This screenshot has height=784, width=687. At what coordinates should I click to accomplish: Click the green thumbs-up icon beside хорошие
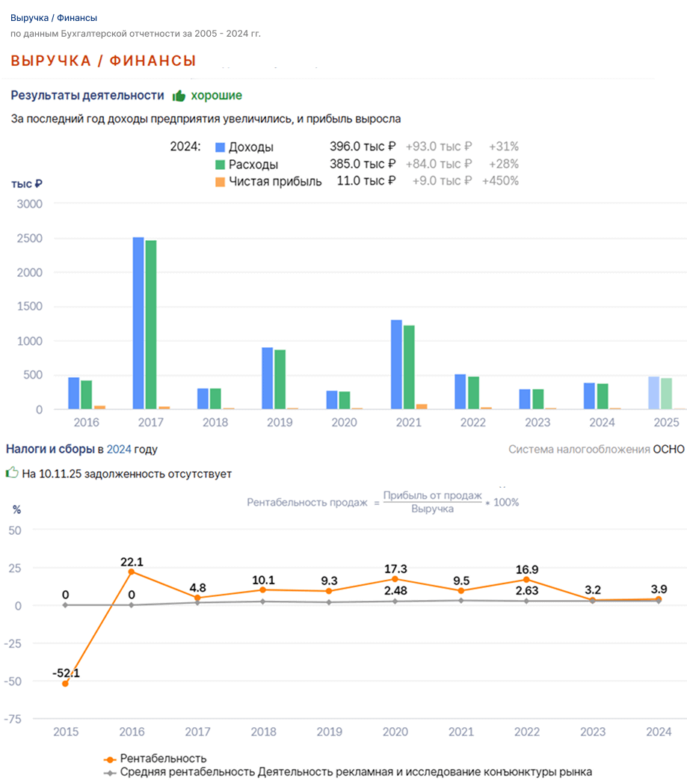point(179,96)
